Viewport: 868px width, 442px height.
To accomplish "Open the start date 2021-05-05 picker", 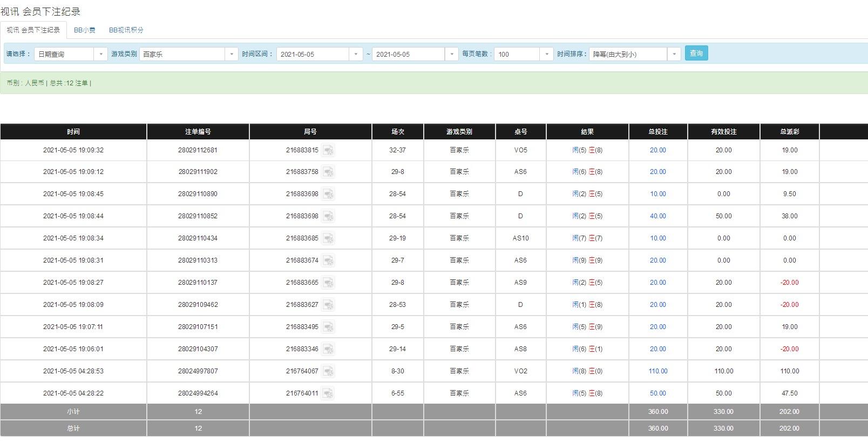I will pos(318,54).
